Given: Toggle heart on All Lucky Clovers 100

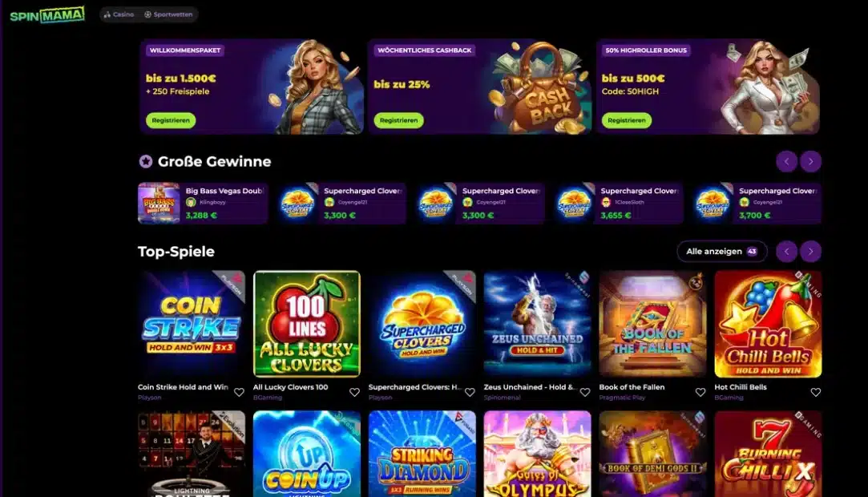Looking at the screenshot, I should [354, 392].
